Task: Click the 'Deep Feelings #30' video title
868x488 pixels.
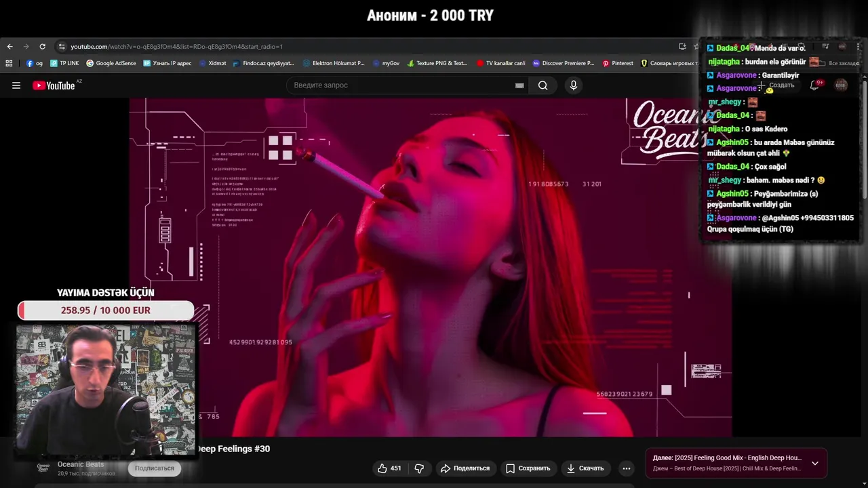Action: click(x=233, y=449)
